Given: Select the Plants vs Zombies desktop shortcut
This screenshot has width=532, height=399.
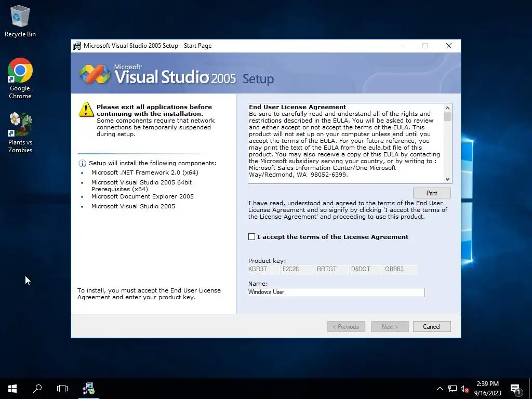Looking at the screenshot, I should coord(20,132).
